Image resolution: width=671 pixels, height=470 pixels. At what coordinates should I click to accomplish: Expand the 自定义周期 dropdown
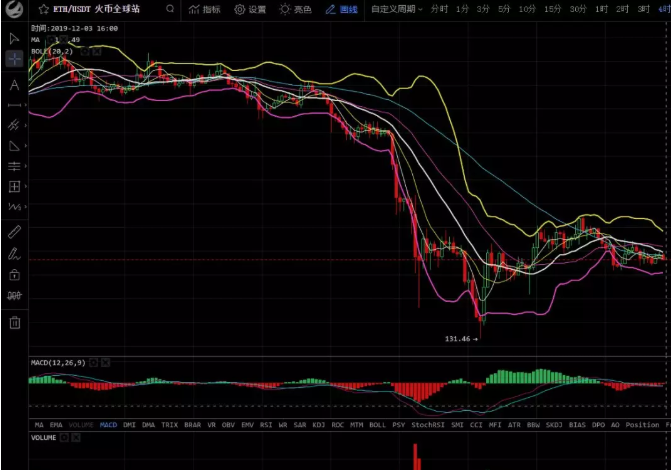(396, 9)
